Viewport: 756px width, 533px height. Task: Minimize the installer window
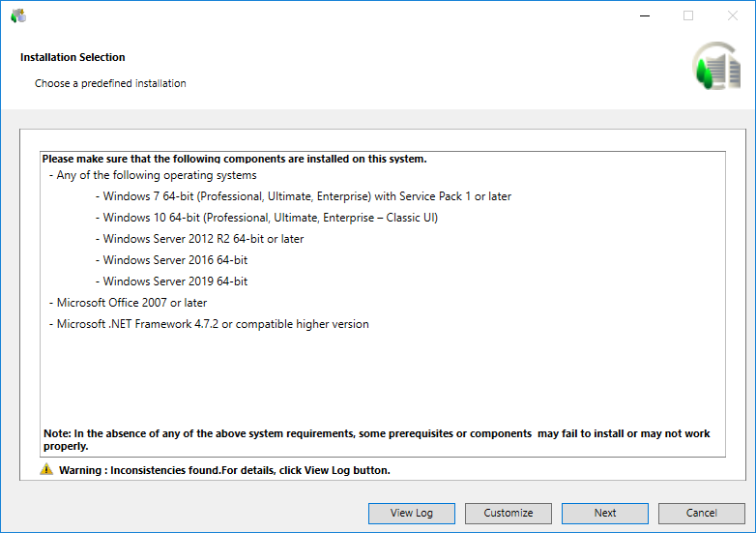(x=644, y=15)
